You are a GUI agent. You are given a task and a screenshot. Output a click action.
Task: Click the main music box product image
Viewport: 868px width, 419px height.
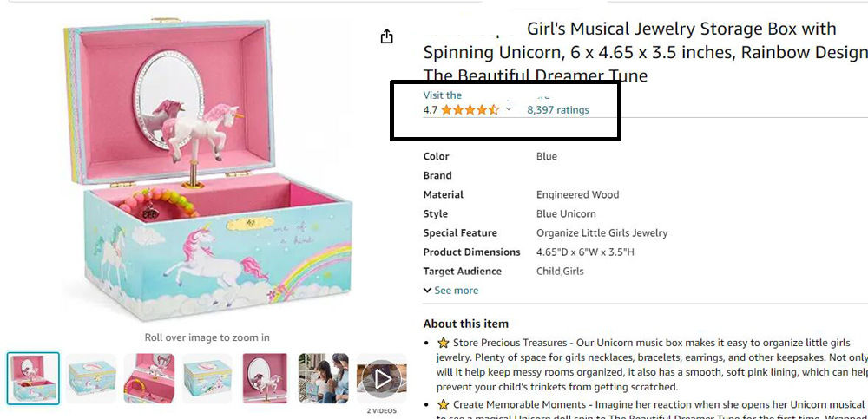[x=206, y=173]
